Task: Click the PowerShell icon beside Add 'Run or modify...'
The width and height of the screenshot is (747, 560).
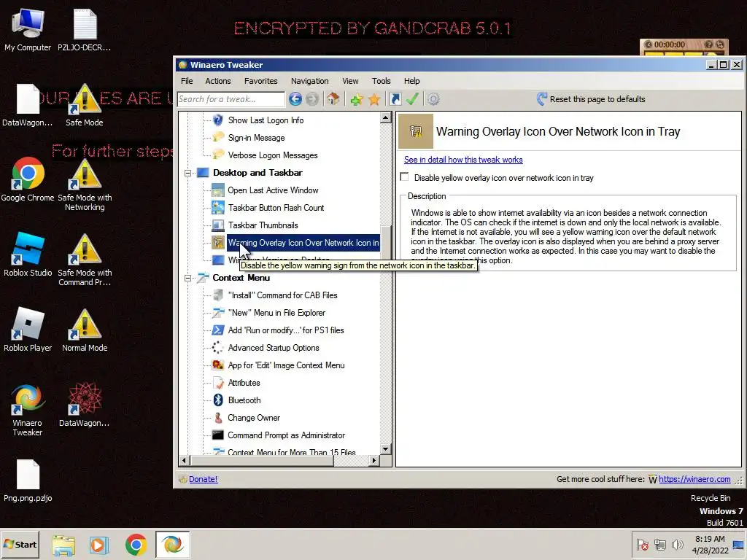Action: click(x=217, y=330)
